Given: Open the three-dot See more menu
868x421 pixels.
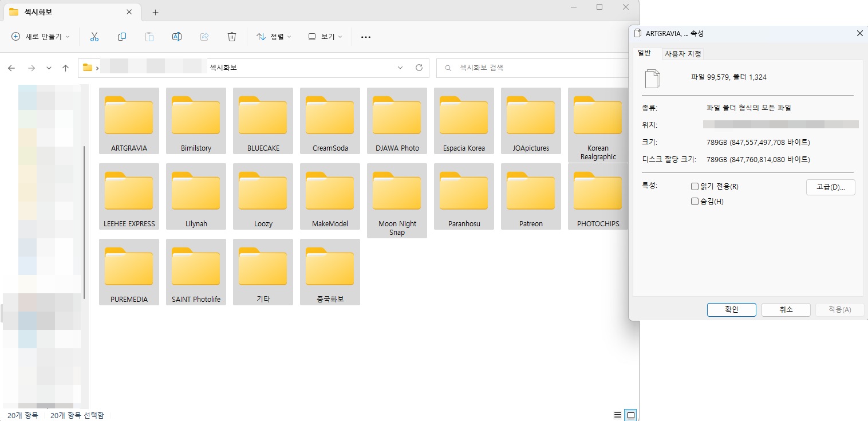Looking at the screenshot, I should tap(366, 37).
